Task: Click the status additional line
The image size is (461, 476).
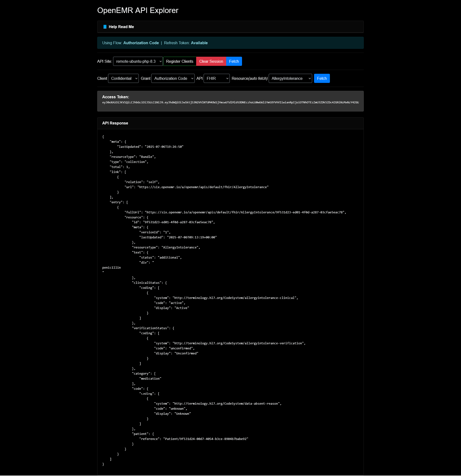Action: click(x=160, y=258)
